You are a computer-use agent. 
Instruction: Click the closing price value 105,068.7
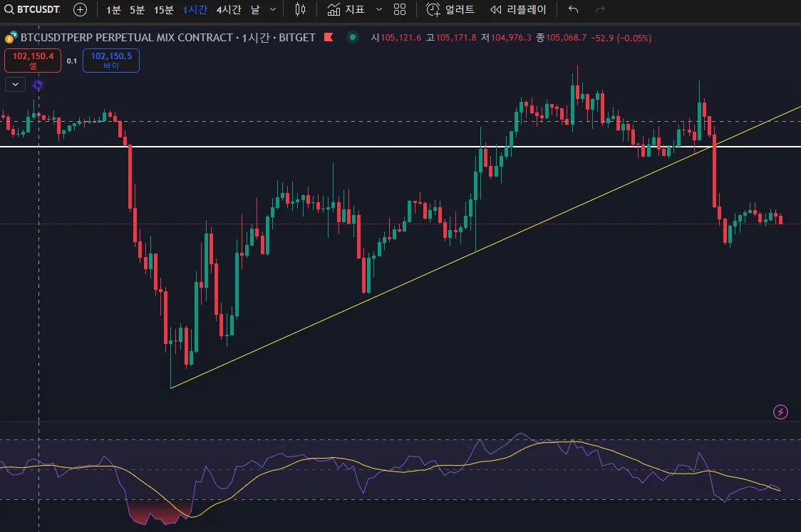pyautogui.click(x=566, y=38)
